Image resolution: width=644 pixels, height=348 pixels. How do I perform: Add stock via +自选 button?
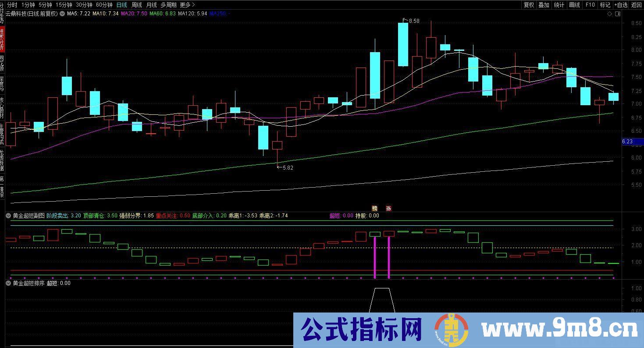tap(621, 5)
